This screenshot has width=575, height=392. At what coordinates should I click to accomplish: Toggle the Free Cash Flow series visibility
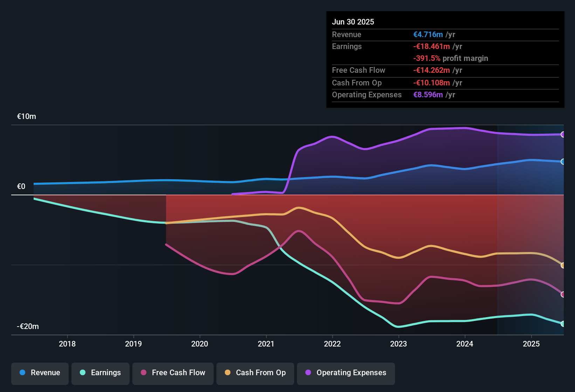click(173, 373)
